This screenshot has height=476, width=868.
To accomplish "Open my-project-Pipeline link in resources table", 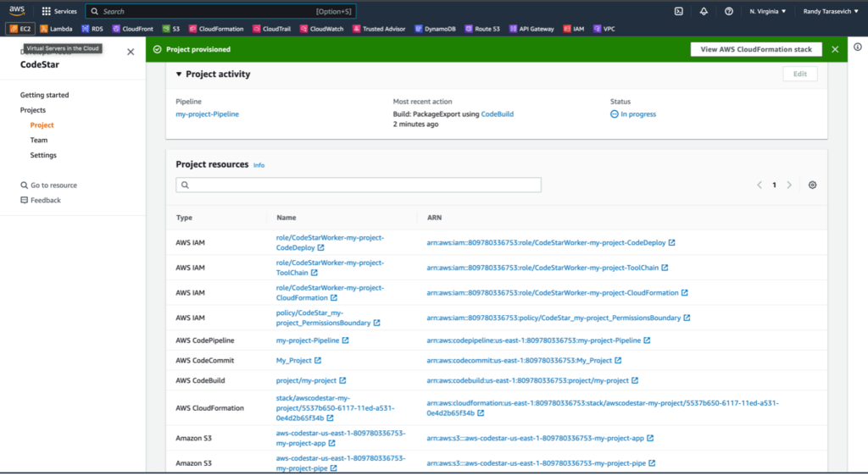I will click(312, 340).
